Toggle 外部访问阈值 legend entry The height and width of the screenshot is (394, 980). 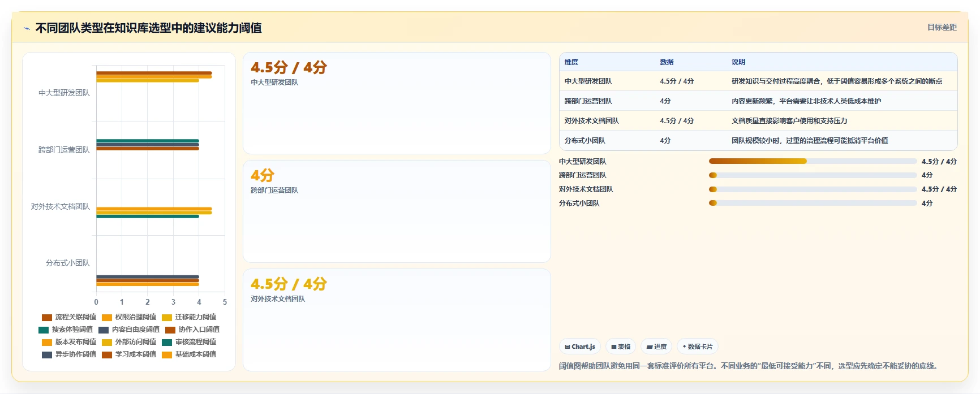pos(129,342)
